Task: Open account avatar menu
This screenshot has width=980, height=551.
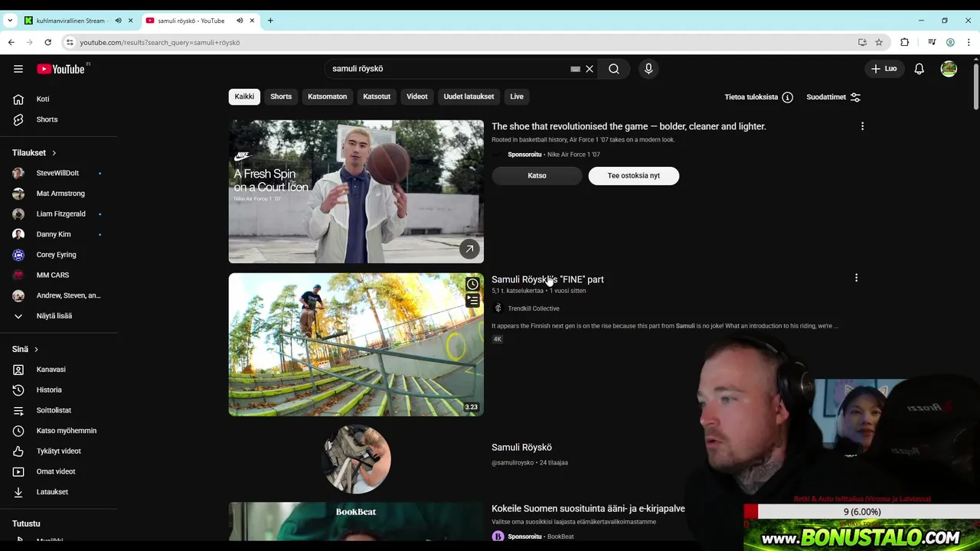Action: [949, 69]
